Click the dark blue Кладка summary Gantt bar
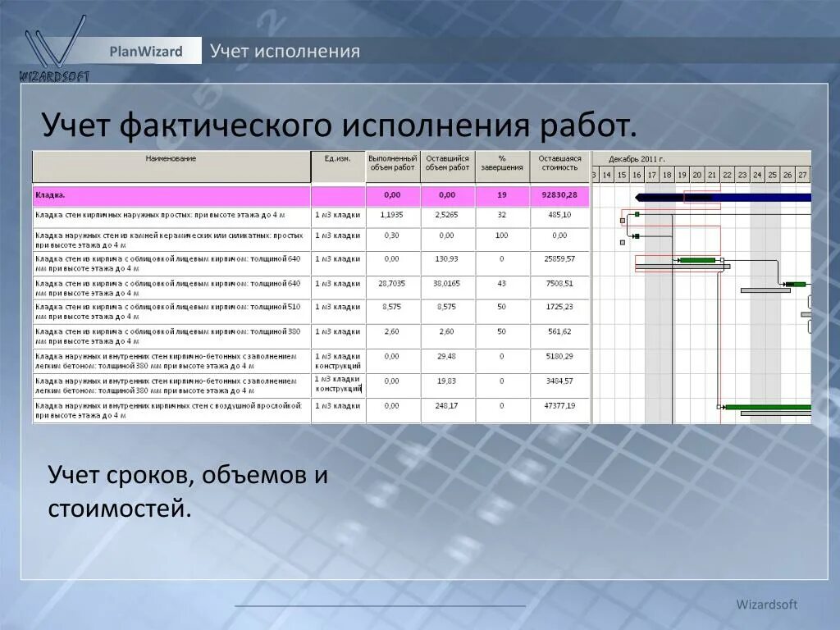Image resolution: width=840 pixels, height=630 pixels. tap(724, 198)
